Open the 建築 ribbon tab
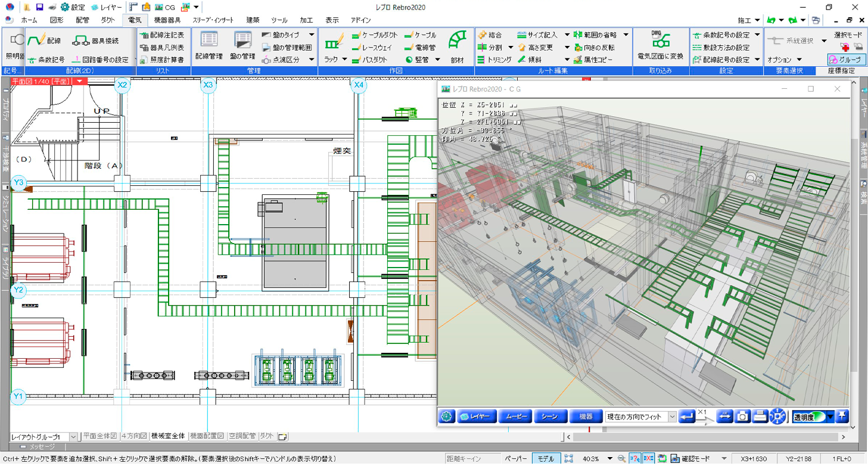The width and height of the screenshot is (868, 466). 253,20
